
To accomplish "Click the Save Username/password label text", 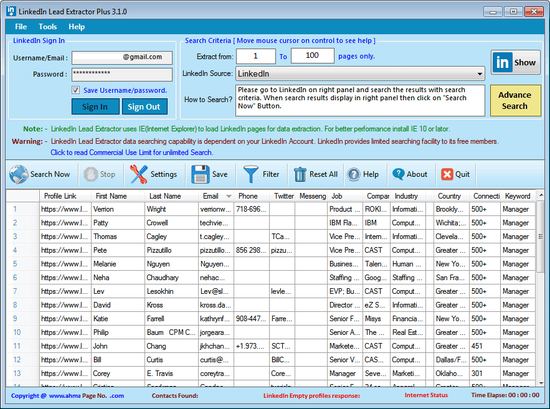I will tap(125, 90).
